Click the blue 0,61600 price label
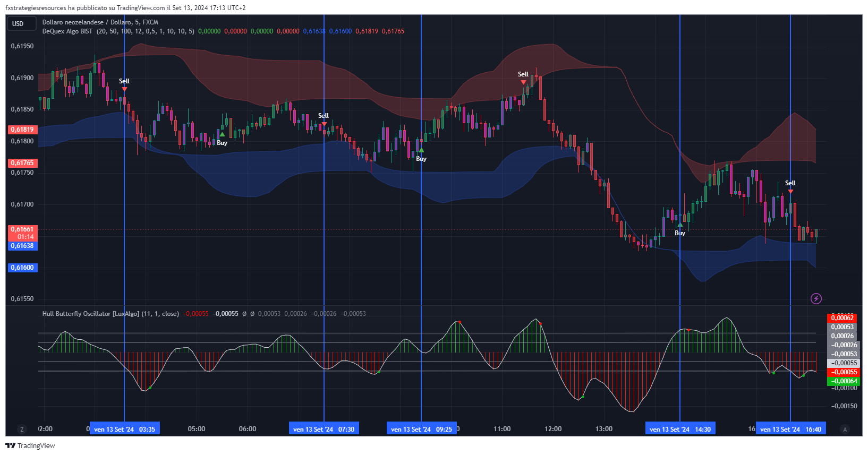Viewport: 868px width, 455px height. tap(22, 268)
